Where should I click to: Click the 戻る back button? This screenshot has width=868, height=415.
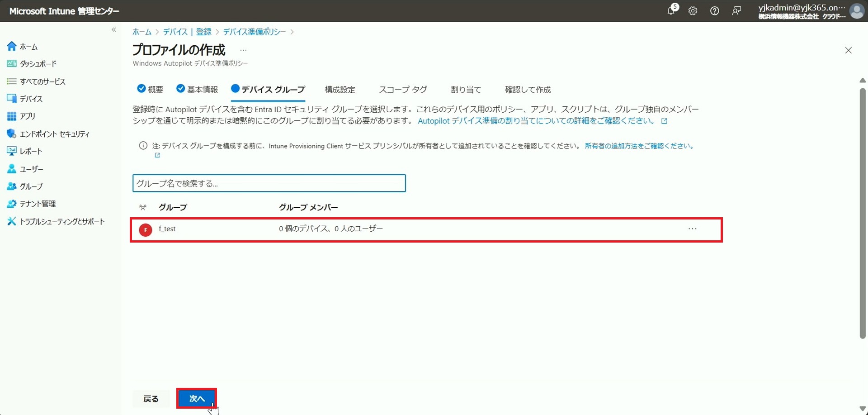pyautogui.click(x=151, y=399)
